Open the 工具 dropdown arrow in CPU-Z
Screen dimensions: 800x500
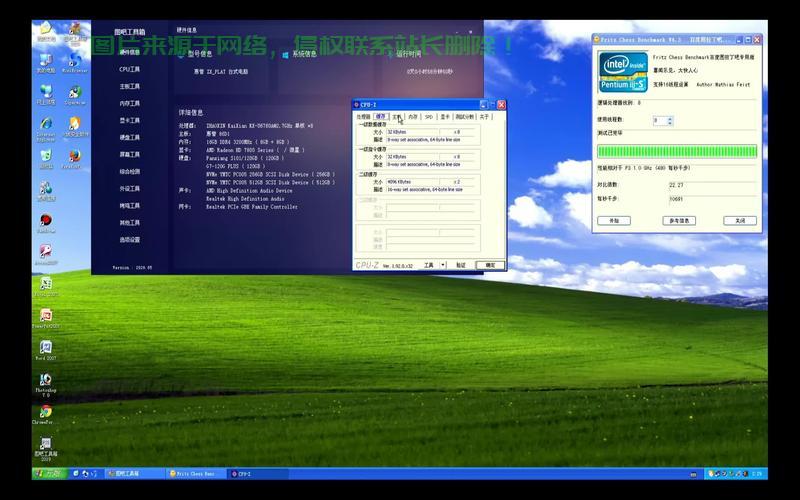(443, 265)
